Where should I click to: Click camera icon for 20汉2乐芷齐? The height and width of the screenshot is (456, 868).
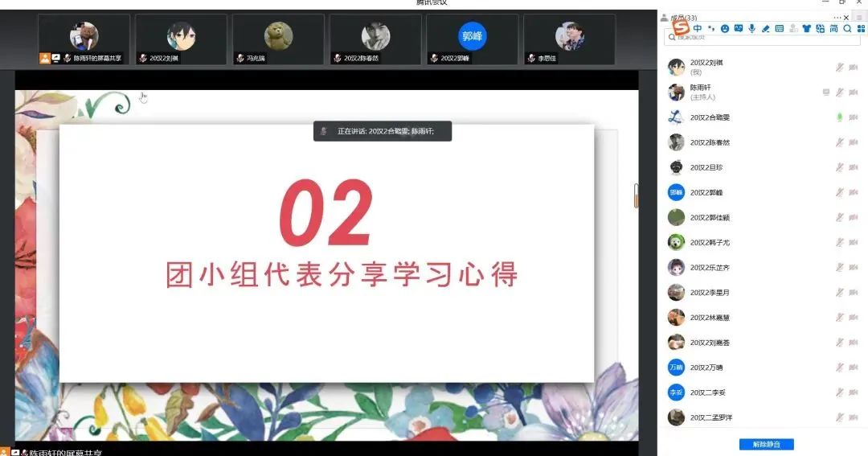[x=853, y=267]
